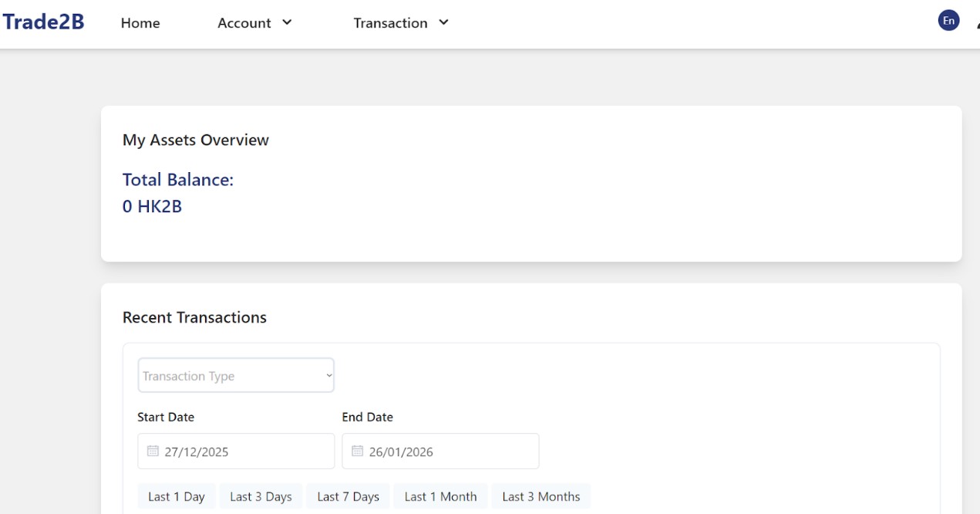The image size is (980, 514).
Task: Select the Last 3 Days filter
Action: pos(261,496)
